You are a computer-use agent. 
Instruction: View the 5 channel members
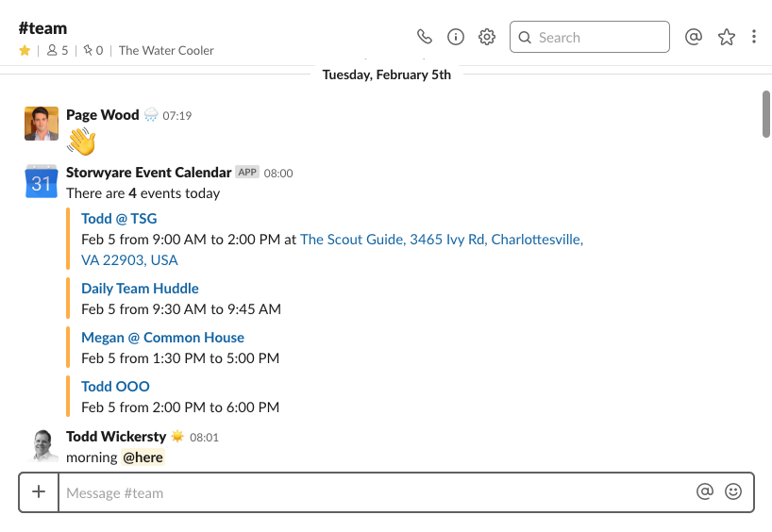click(58, 50)
